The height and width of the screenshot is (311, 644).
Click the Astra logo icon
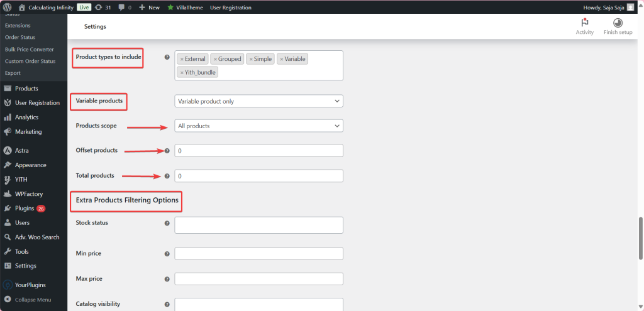(8, 151)
